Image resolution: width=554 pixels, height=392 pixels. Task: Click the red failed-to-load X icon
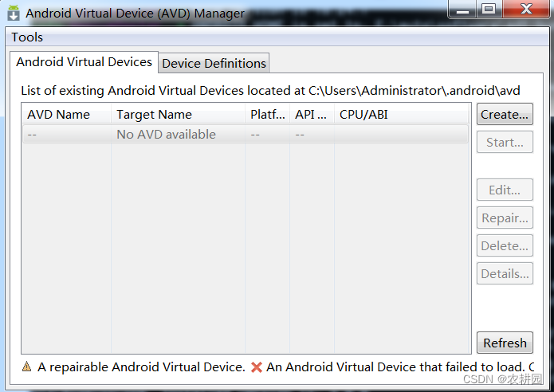click(257, 367)
